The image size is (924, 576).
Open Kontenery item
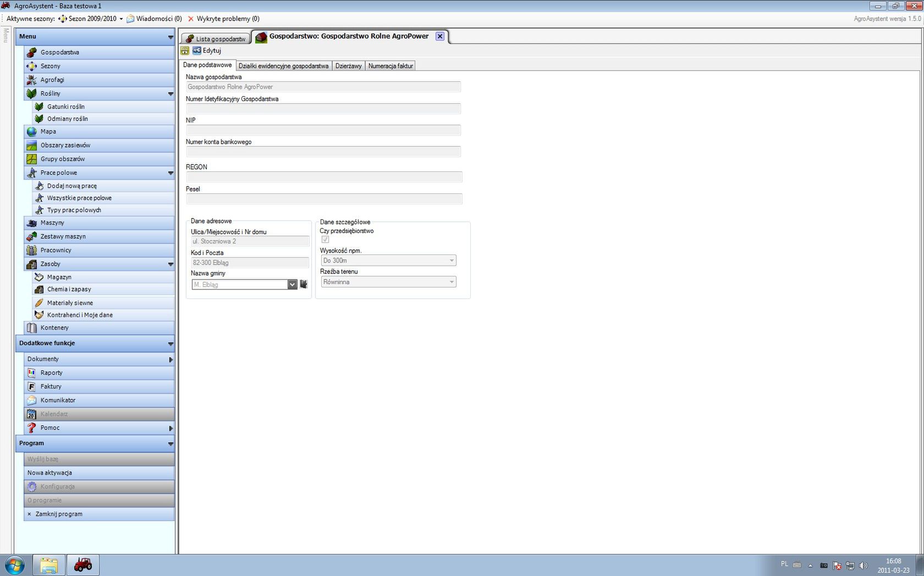coord(99,328)
